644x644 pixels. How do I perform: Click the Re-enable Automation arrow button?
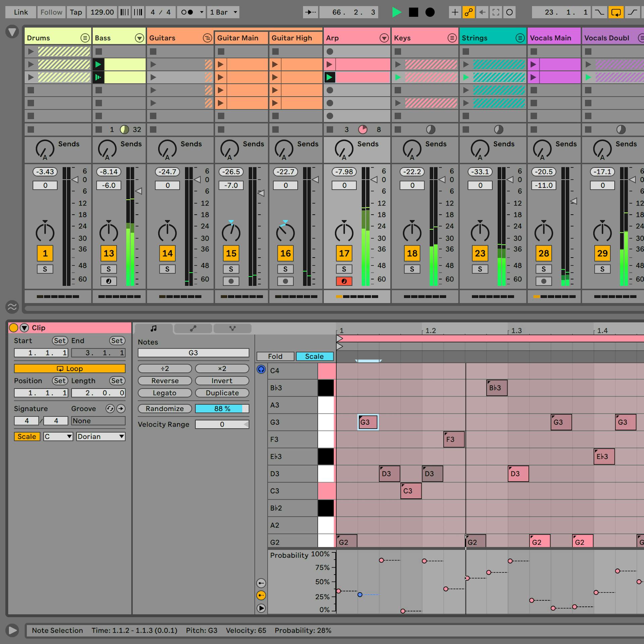(x=482, y=12)
